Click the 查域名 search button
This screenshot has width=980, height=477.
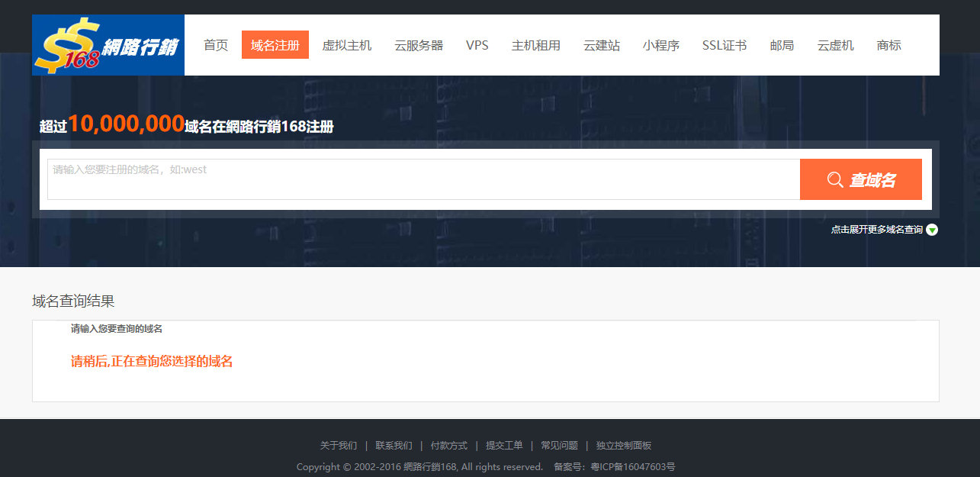tap(860, 179)
